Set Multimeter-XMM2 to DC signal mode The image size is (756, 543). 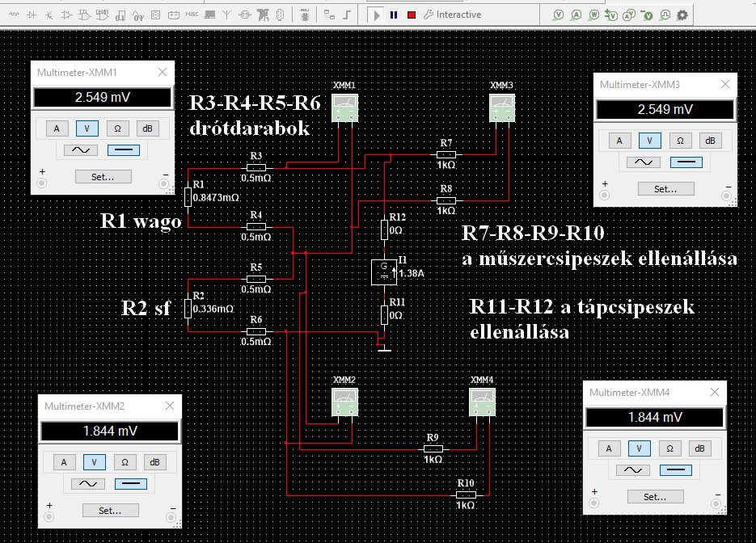131,484
